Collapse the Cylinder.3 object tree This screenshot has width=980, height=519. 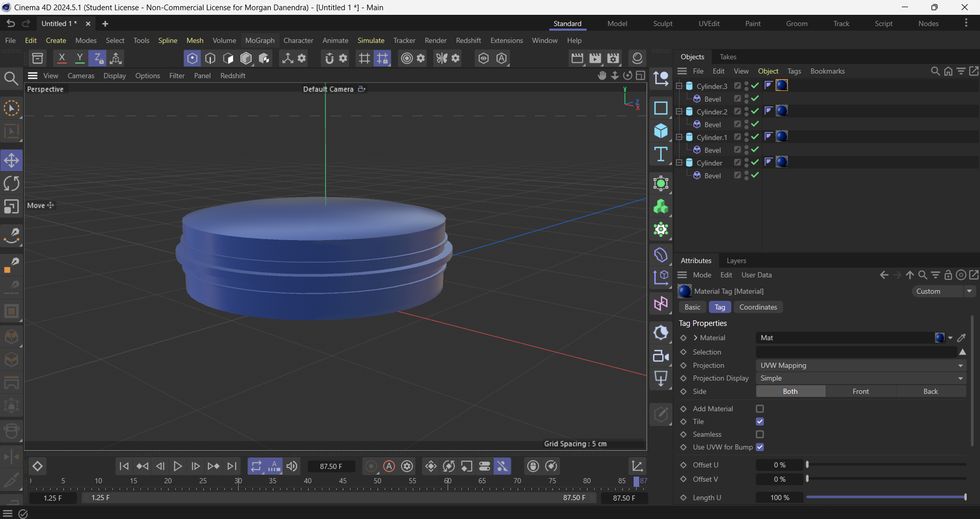679,86
